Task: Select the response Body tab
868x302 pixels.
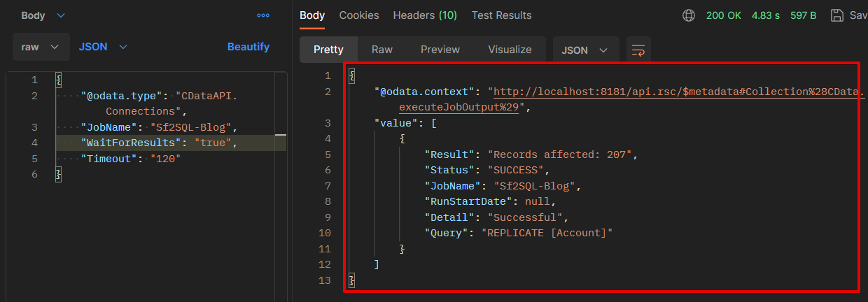Action: [312, 15]
